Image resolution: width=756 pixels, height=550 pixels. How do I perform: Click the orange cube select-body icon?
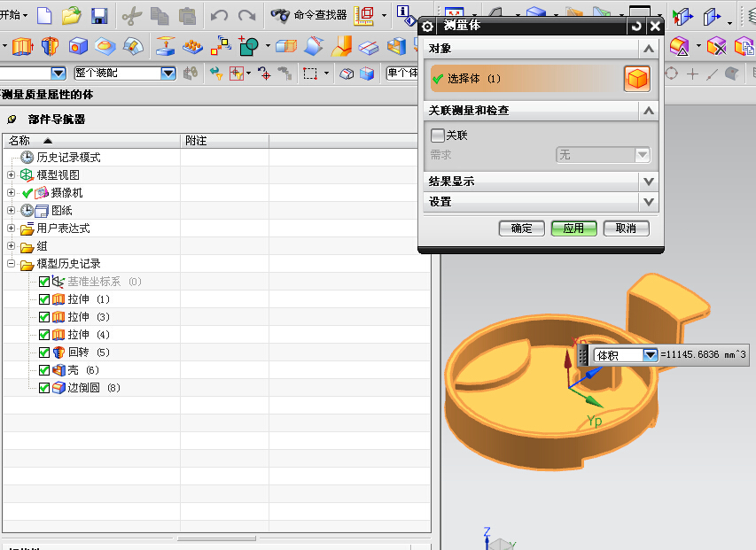(x=636, y=79)
